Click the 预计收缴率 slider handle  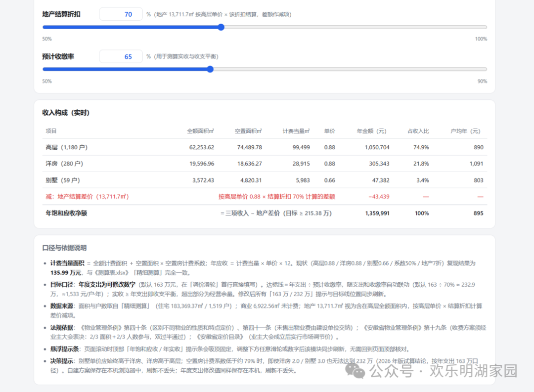[x=210, y=69]
